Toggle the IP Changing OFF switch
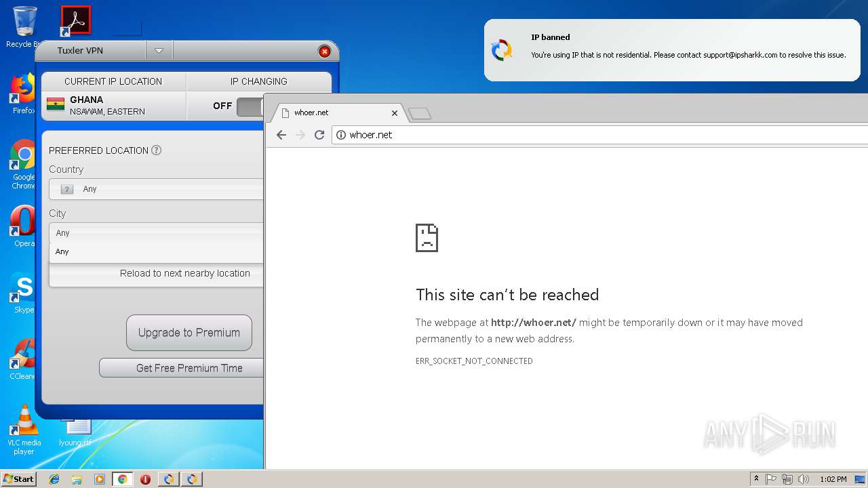Screen dimensions: 868x488 point(250,106)
